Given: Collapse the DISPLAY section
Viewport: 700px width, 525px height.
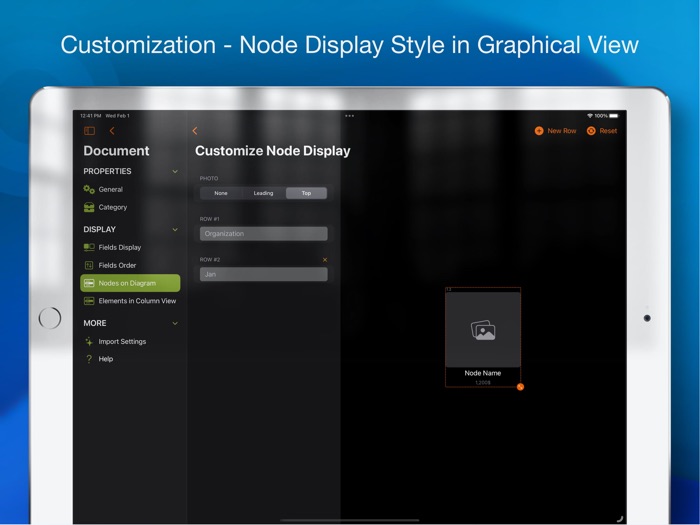Looking at the screenshot, I should [175, 229].
